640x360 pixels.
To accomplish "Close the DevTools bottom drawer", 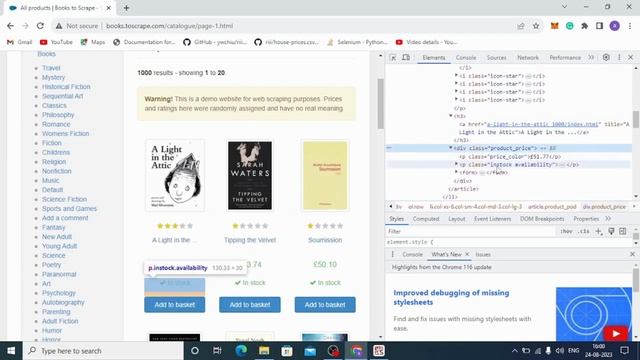I will tap(632, 254).
